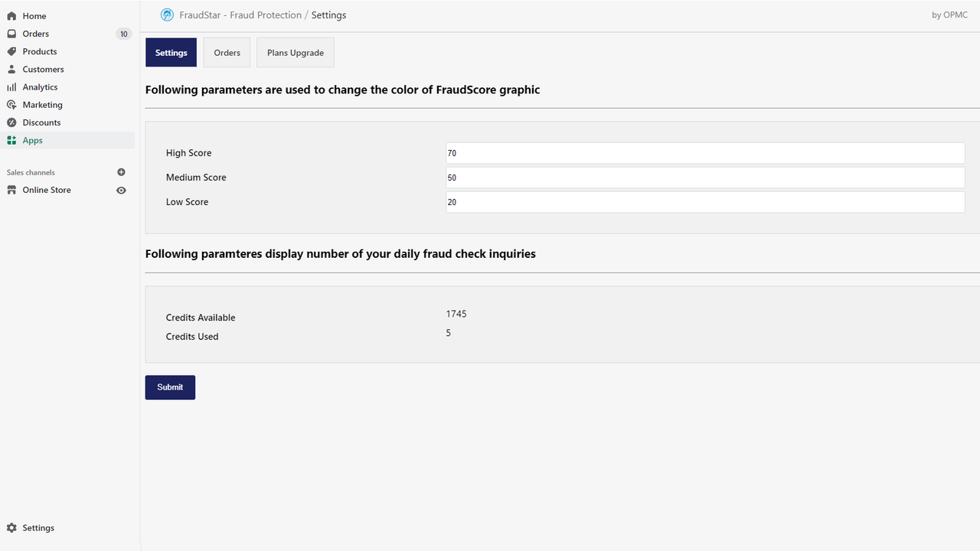Toggle Online Store visibility eye icon
This screenshot has height=551, width=980.
[121, 190]
